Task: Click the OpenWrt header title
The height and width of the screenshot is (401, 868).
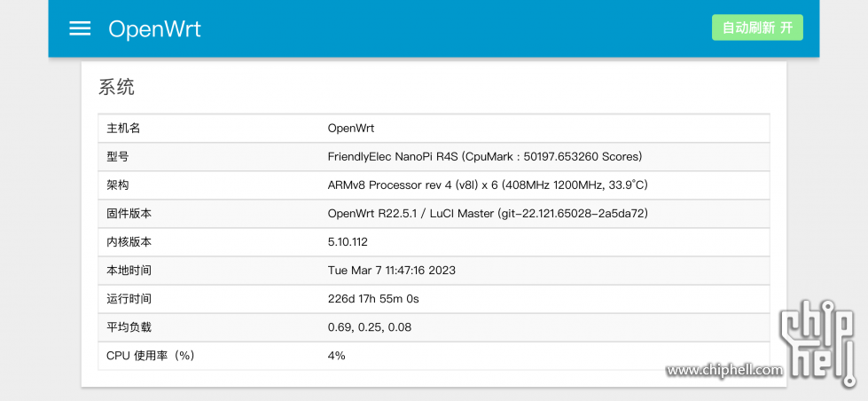Action: [154, 28]
